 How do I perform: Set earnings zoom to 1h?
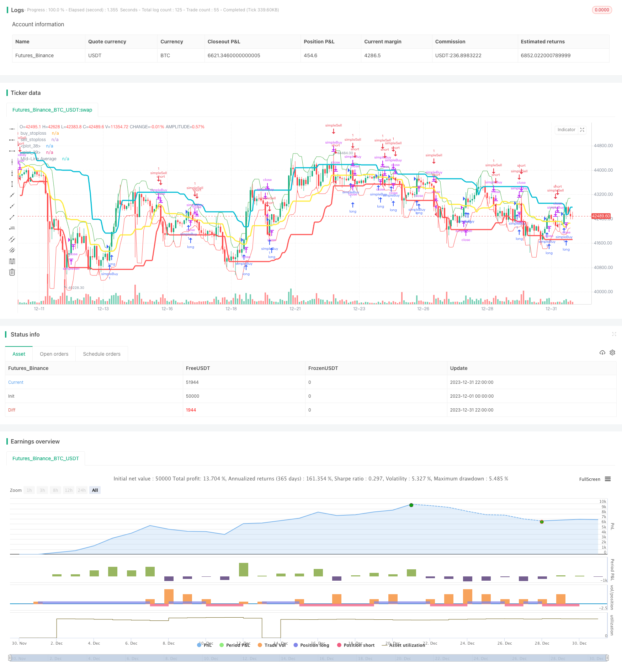(29, 490)
